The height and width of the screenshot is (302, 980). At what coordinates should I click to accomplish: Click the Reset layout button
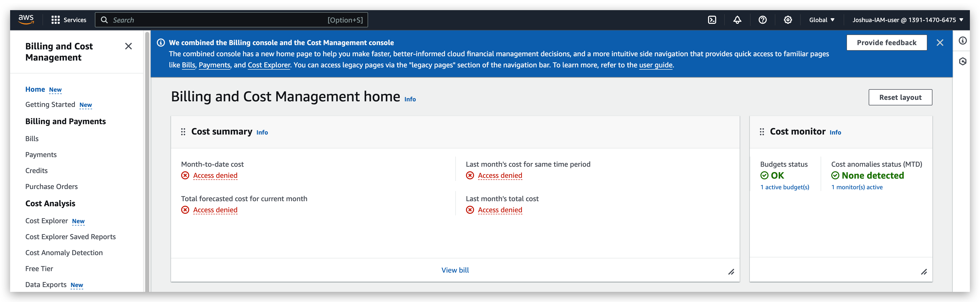[900, 97]
